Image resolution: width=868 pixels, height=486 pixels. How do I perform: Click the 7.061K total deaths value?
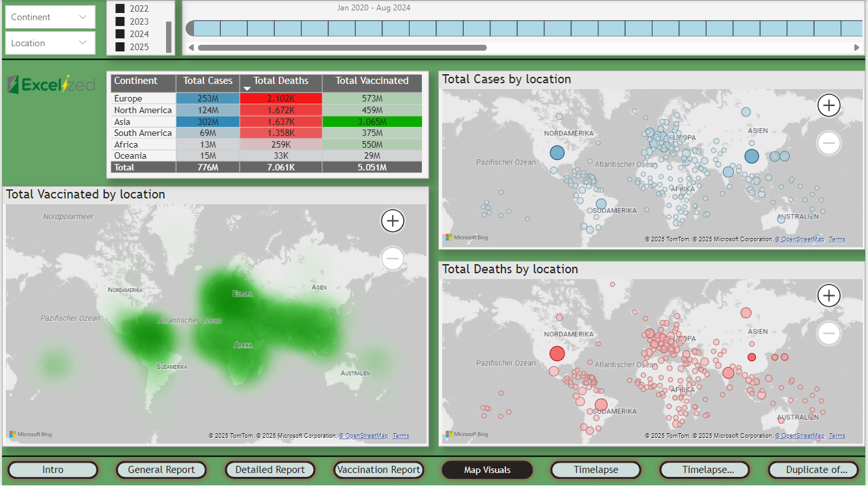(281, 167)
